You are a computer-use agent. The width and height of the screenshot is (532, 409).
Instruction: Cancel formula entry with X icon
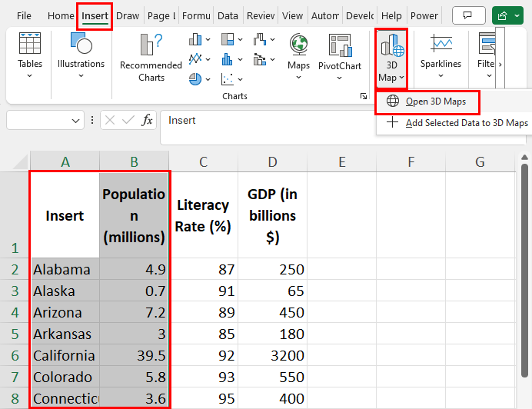[x=110, y=120]
